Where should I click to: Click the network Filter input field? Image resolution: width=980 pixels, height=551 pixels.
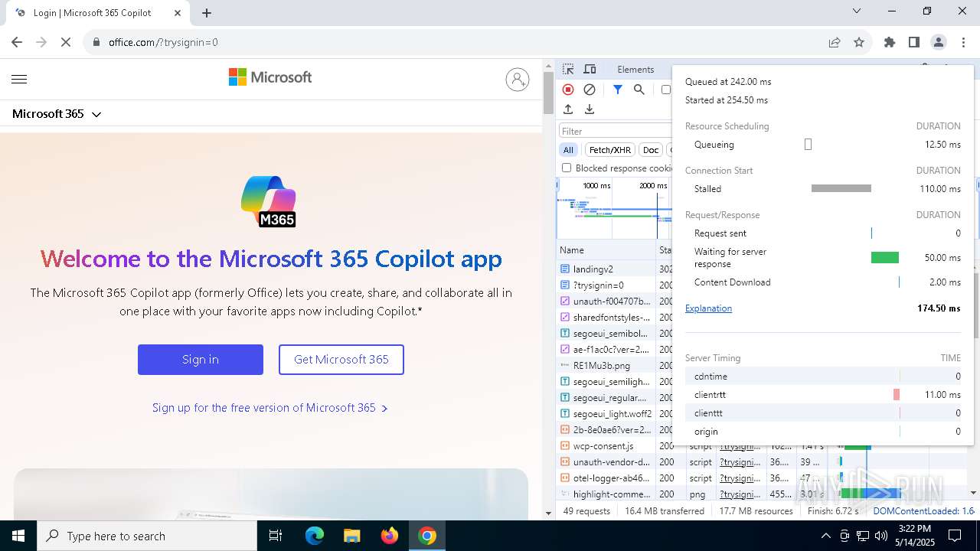point(616,131)
